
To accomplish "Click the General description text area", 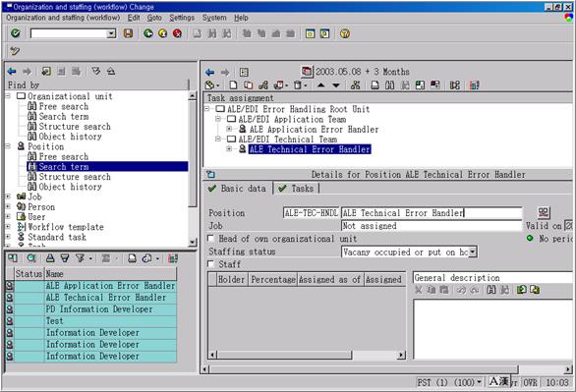I will click(492, 329).
